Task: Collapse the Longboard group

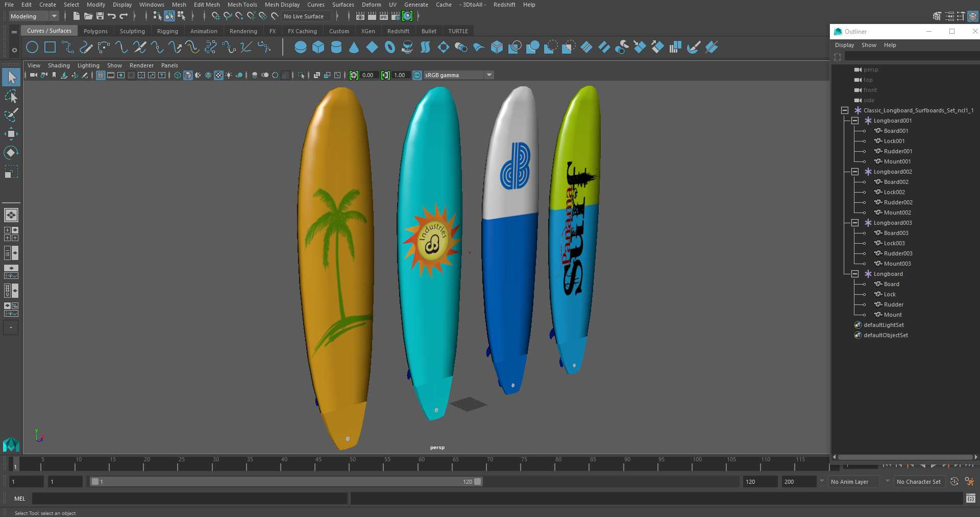Action: click(x=855, y=274)
